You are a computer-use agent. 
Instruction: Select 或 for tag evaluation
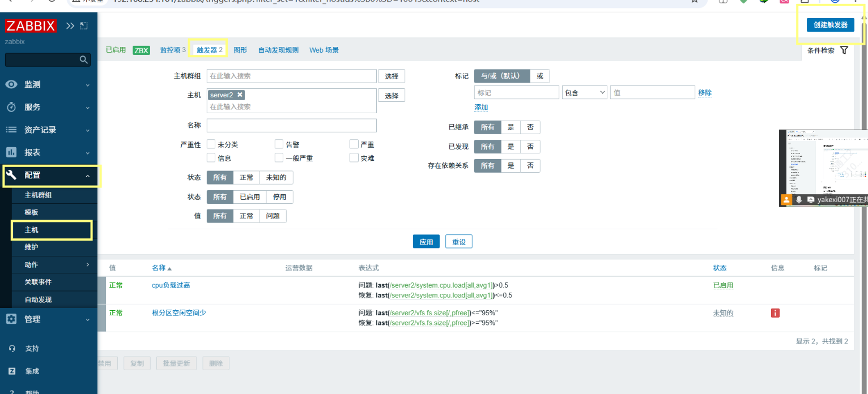coord(540,76)
